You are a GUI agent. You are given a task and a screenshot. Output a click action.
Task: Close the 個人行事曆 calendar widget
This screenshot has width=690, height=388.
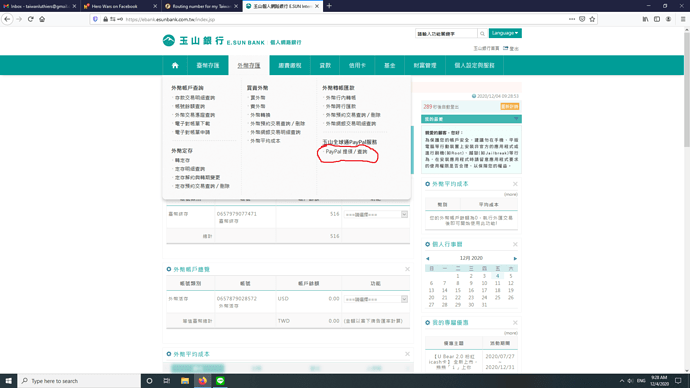pos(515,245)
